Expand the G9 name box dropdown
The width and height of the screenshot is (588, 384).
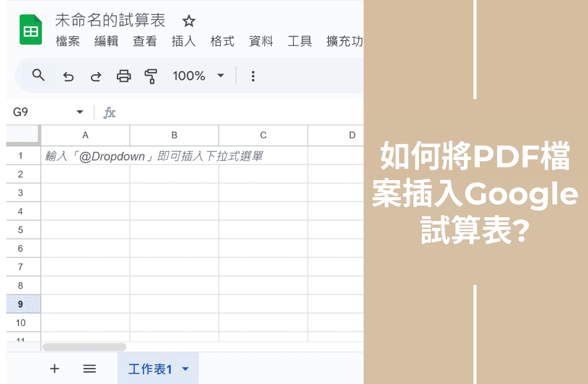point(79,112)
